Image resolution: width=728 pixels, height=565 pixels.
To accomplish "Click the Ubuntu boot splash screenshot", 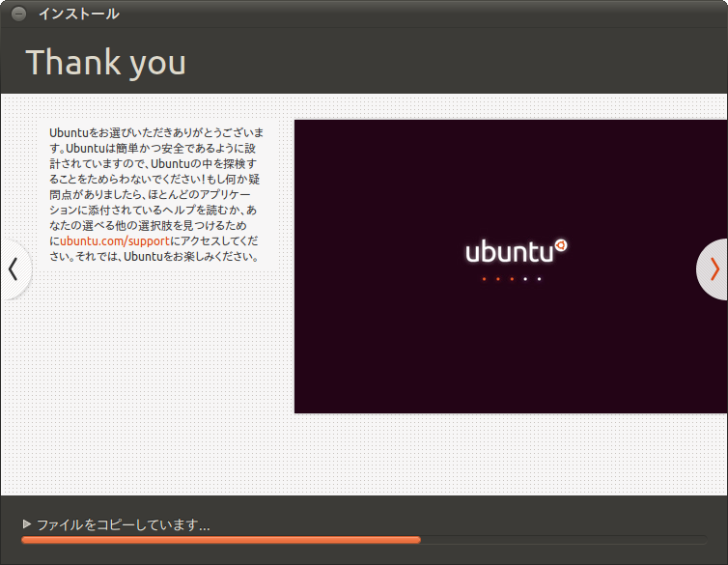I will 511,267.
